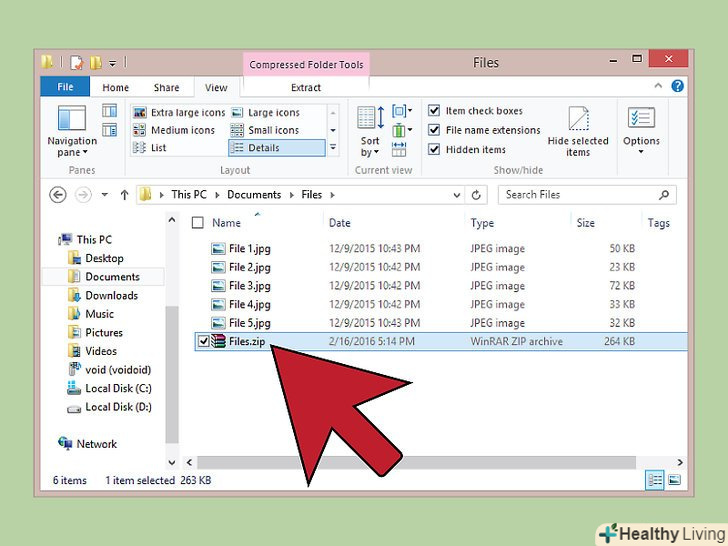Click the horizontal scrollbar track
Viewport: 728px width, 546px height.
416,462
